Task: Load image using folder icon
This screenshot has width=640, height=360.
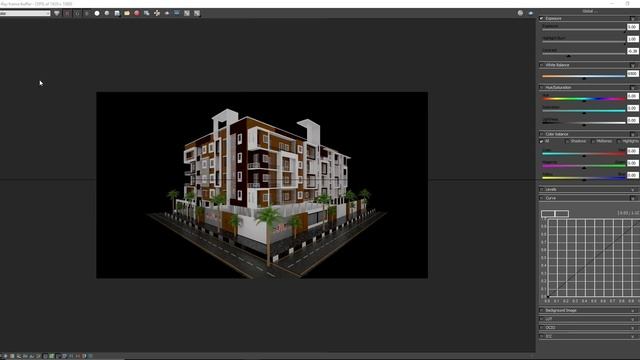Action: (x=127, y=13)
